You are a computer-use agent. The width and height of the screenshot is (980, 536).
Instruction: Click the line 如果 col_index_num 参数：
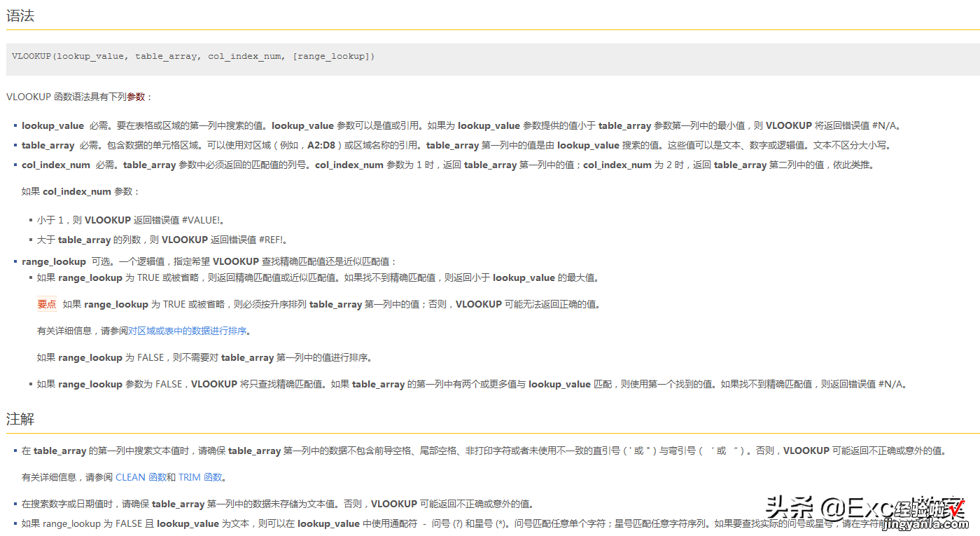click(x=81, y=191)
